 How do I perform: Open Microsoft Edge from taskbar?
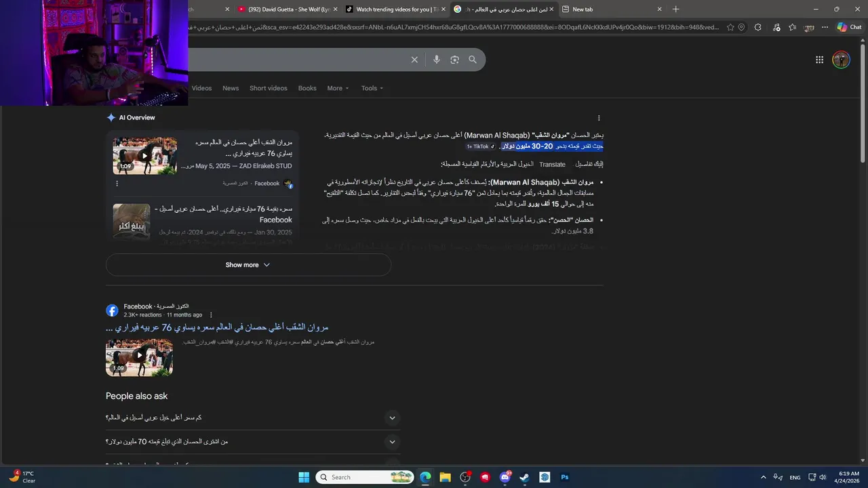tap(425, 477)
